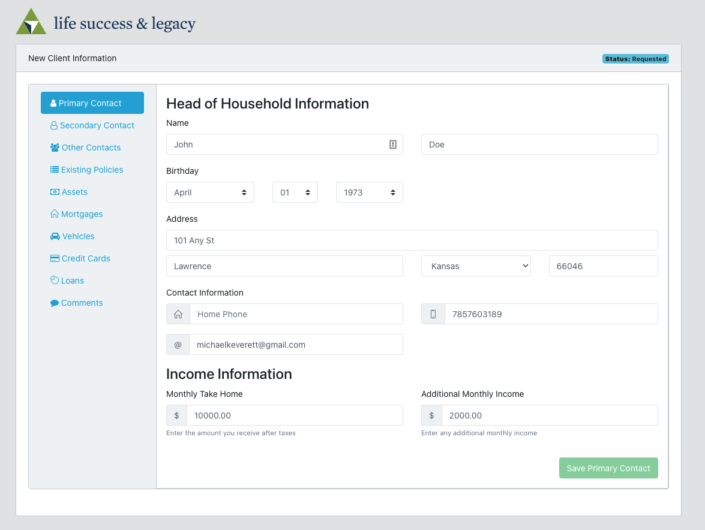Open the state dropdown showing Kansas
Screen dimensions: 705x530
coord(476,266)
